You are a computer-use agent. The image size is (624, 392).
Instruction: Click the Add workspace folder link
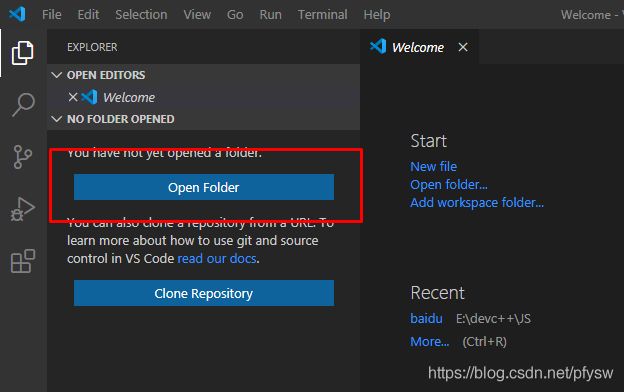coord(477,203)
